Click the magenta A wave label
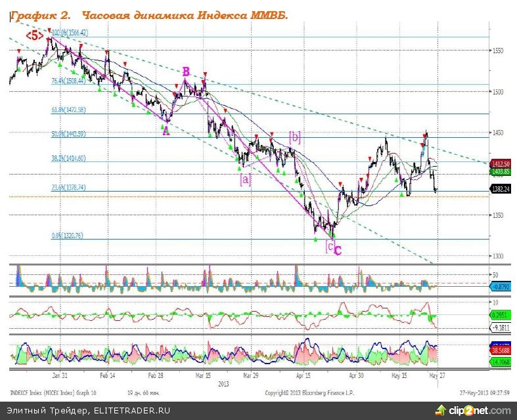This screenshot has height=420, width=517. point(166,129)
